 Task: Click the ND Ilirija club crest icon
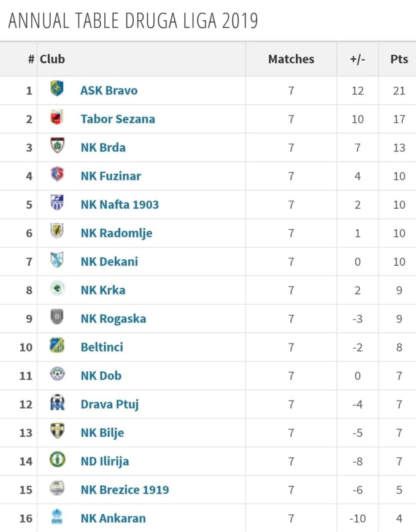(x=57, y=460)
